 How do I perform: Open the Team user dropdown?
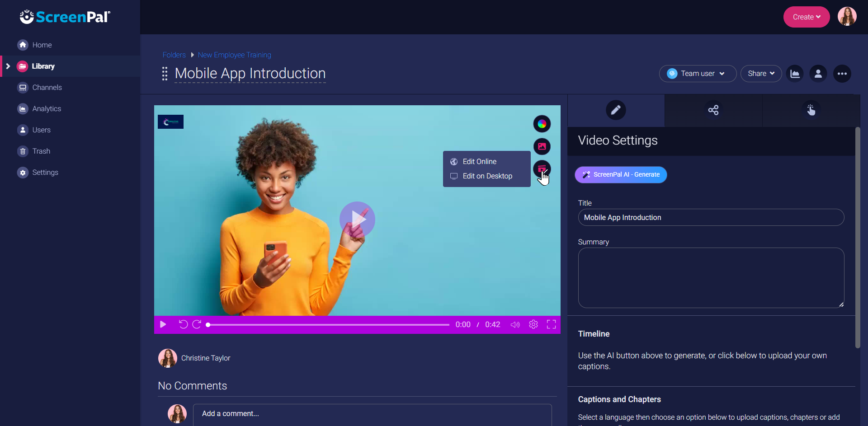[697, 74]
